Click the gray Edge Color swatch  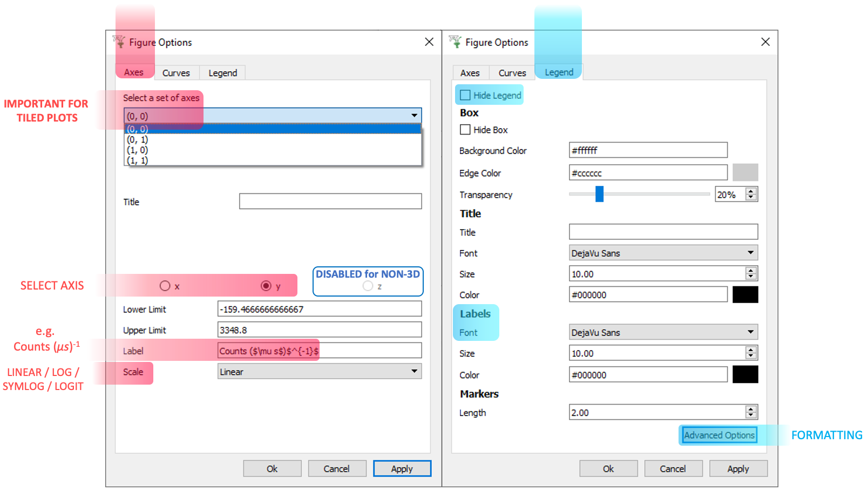click(x=745, y=172)
